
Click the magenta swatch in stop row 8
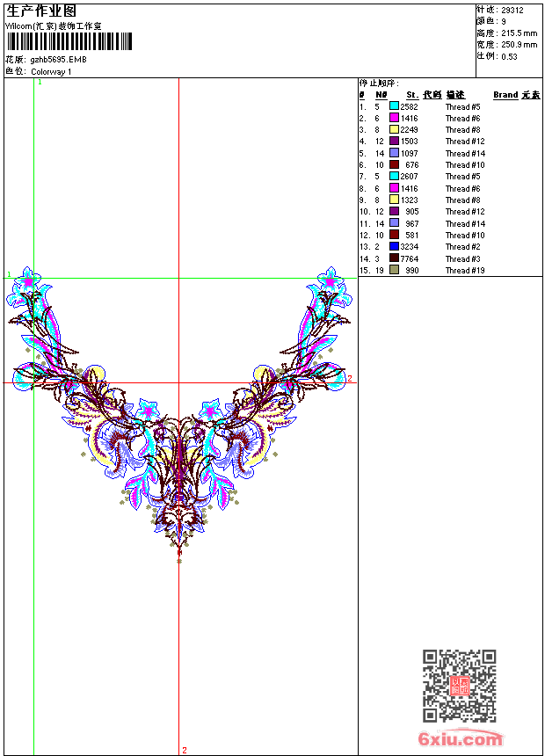tap(394, 188)
